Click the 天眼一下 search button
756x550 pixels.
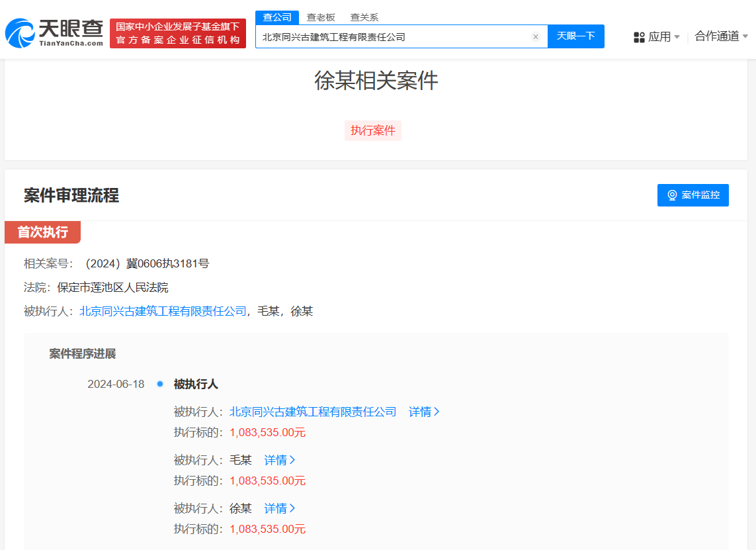[x=575, y=36]
